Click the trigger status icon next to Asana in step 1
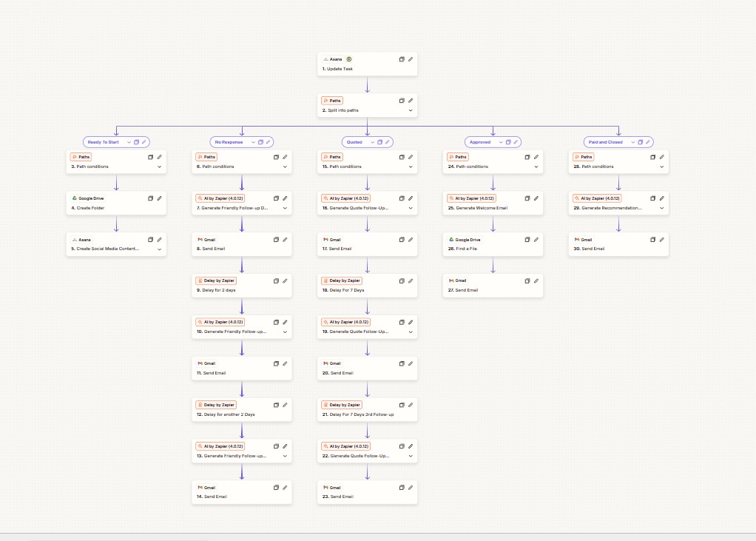The height and width of the screenshot is (541, 756). click(x=349, y=59)
